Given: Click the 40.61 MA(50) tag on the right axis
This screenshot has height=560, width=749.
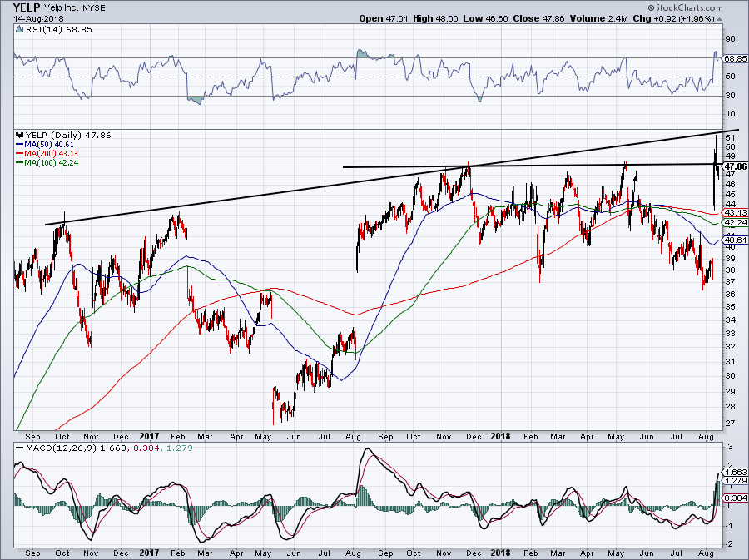Looking at the screenshot, I should [x=736, y=240].
